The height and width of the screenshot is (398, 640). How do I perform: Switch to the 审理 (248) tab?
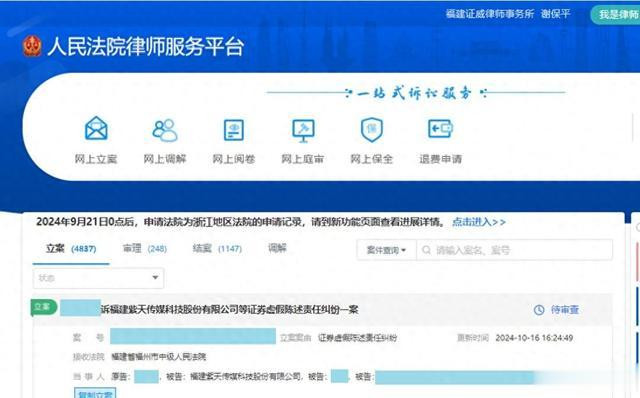(x=145, y=248)
